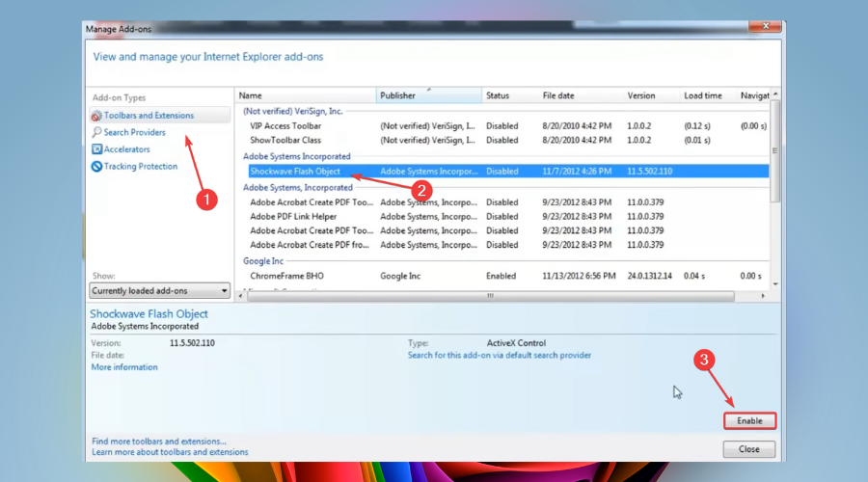868x482 pixels.
Task: Click 11/7/2012 4:26 PM file date
Action: pos(577,172)
